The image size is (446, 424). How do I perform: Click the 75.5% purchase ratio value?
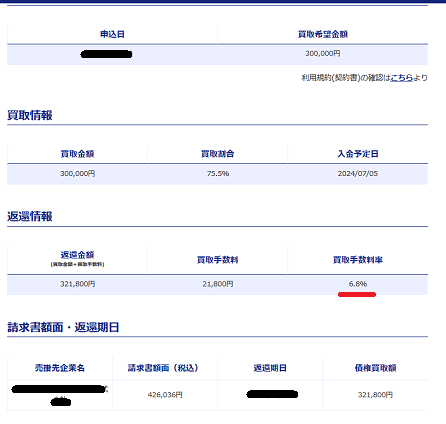tap(218, 173)
